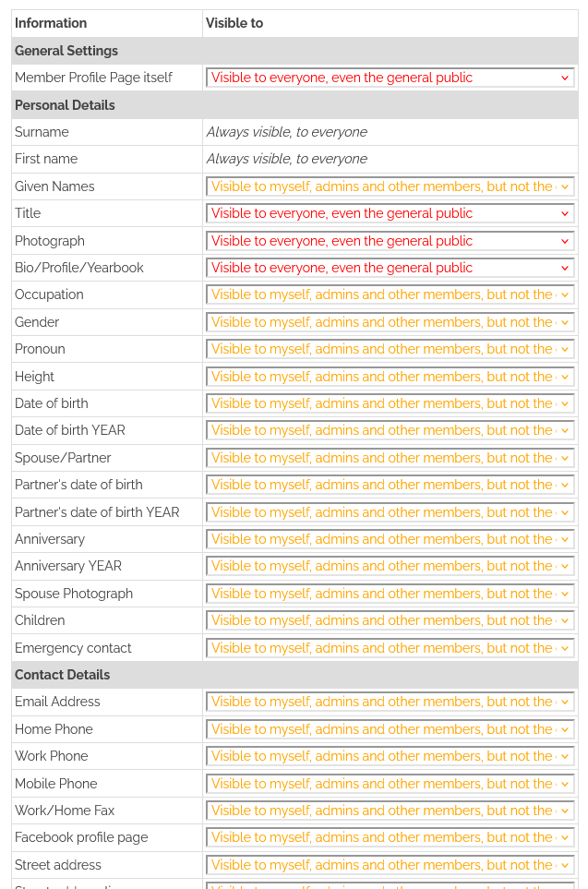Select the Pronoun visibility dropdown
Viewport: 588px width, 889px height.
tap(390, 349)
